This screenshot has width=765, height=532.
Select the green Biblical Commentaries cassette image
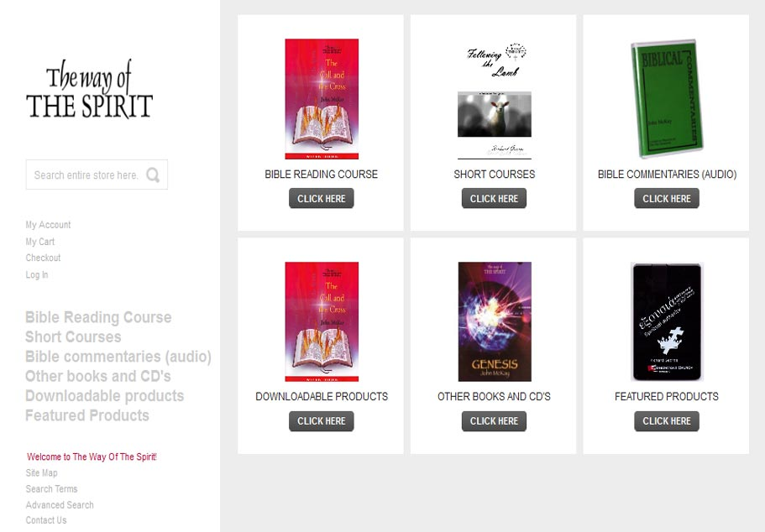click(667, 99)
